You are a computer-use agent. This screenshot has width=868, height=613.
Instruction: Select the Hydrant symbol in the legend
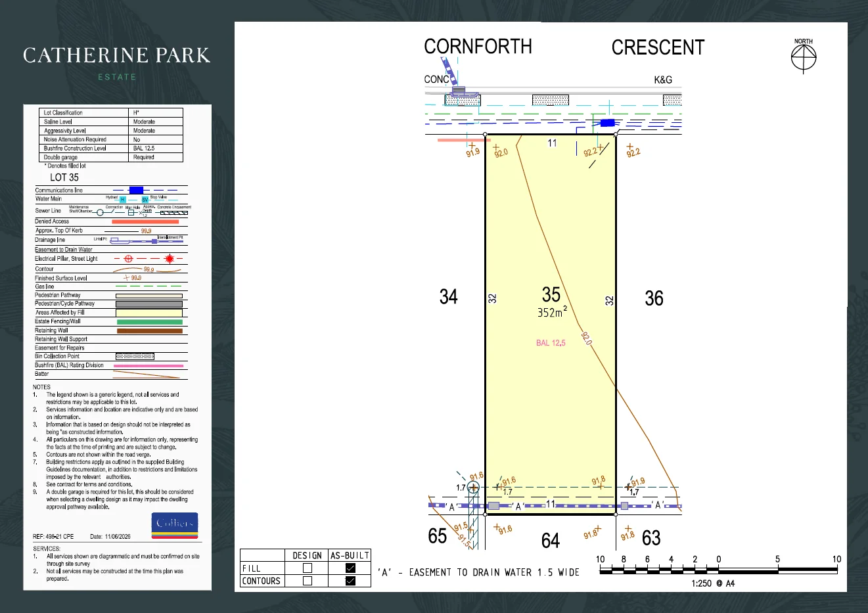pyautogui.click(x=123, y=199)
